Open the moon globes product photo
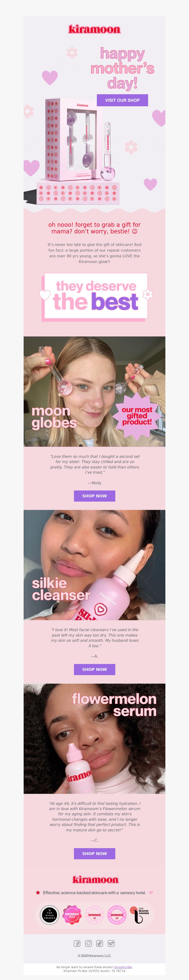This screenshot has height=980, width=189. pyautogui.click(x=94, y=392)
